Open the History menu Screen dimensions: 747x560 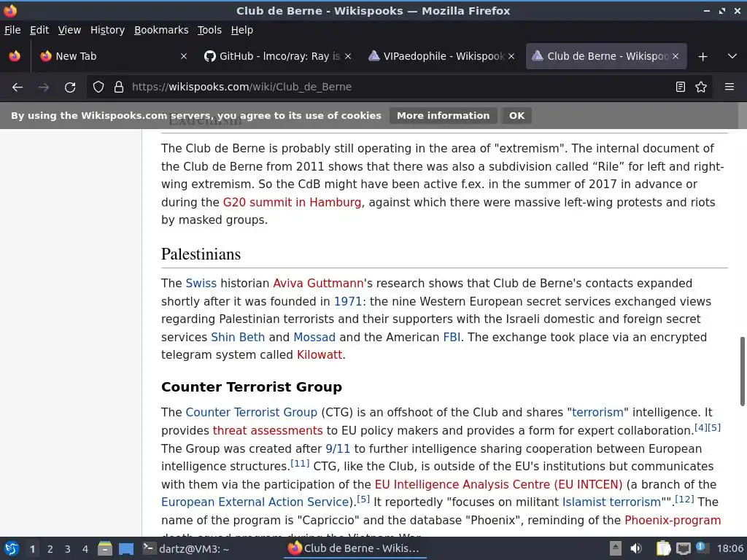coord(107,30)
